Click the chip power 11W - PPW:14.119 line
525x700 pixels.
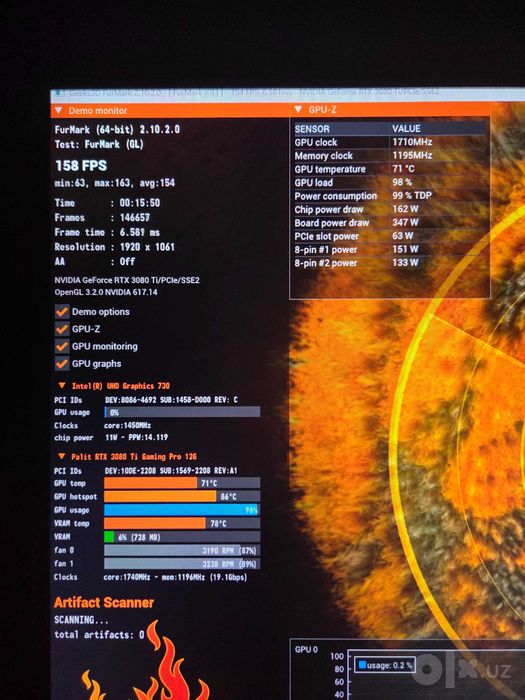tap(111, 438)
